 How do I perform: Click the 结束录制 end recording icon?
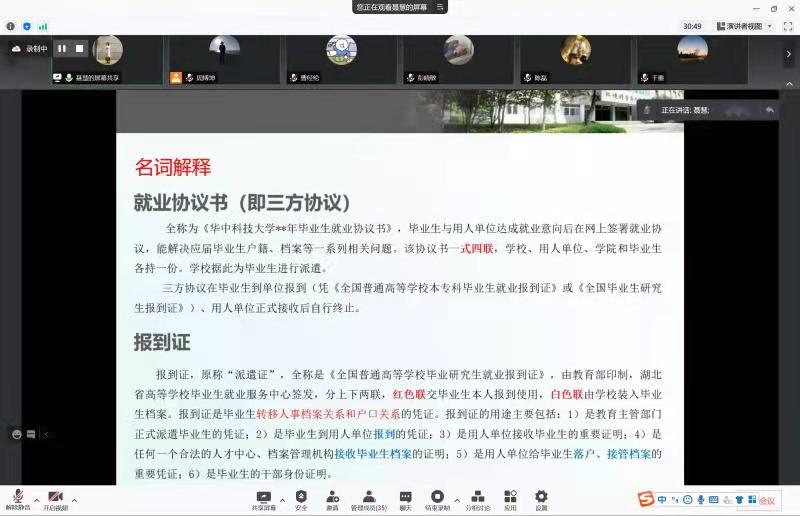pyautogui.click(x=437, y=497)
